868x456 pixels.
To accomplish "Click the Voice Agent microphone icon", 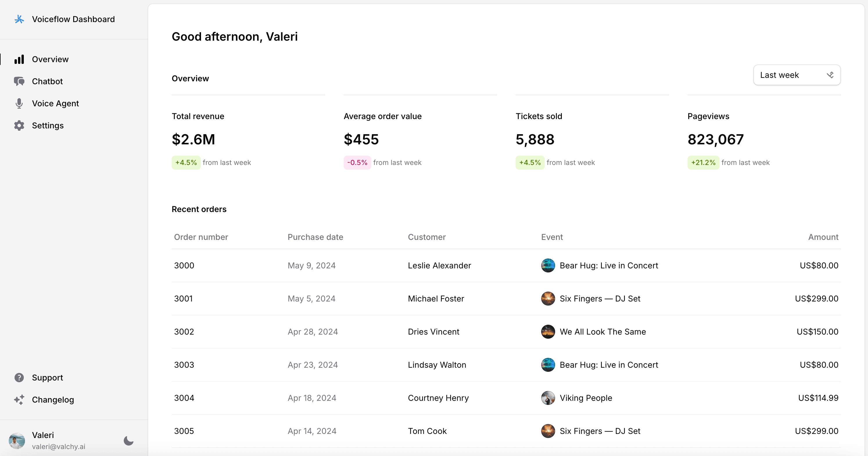I will point(19,103).
